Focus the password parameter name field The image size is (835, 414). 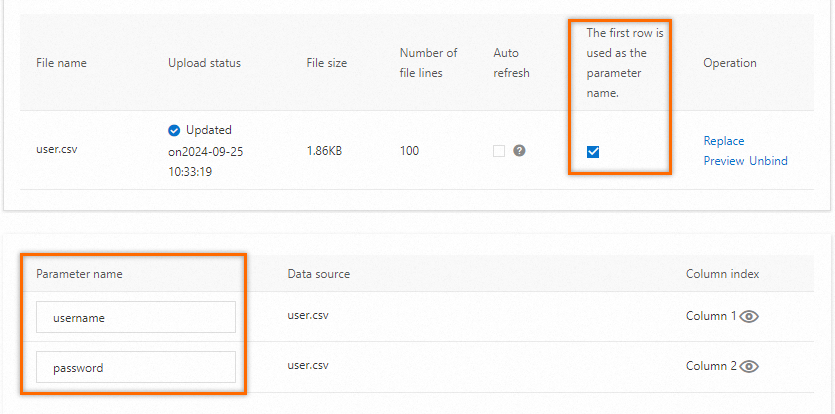tap(136, 368)
